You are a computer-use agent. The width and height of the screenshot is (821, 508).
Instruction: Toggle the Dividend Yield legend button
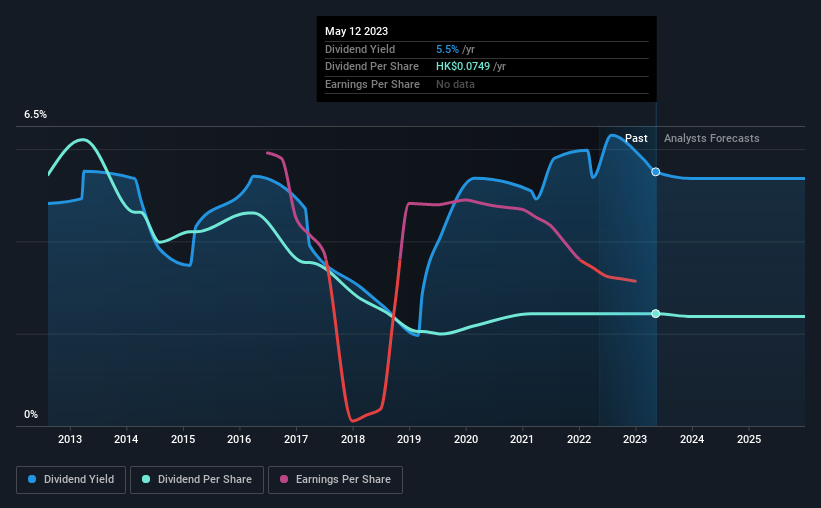(x=71, y=480)
